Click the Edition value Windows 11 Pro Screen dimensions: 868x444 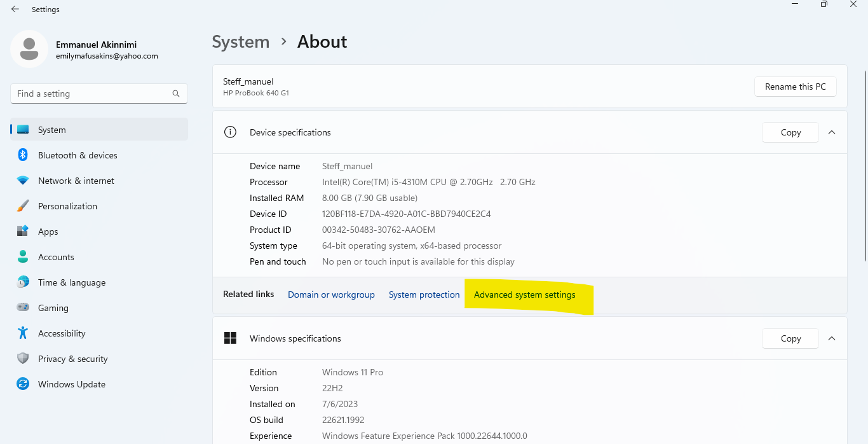pos(353,372)
